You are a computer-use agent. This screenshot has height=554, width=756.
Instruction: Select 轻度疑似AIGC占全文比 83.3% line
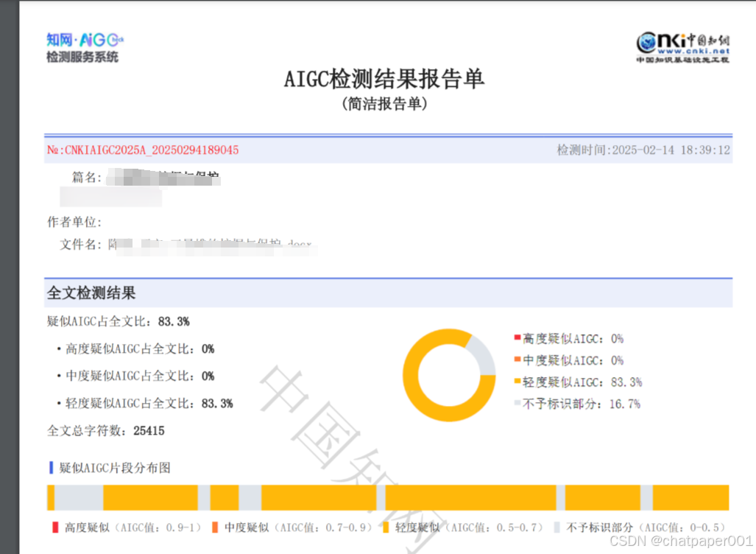click(149, 404)
